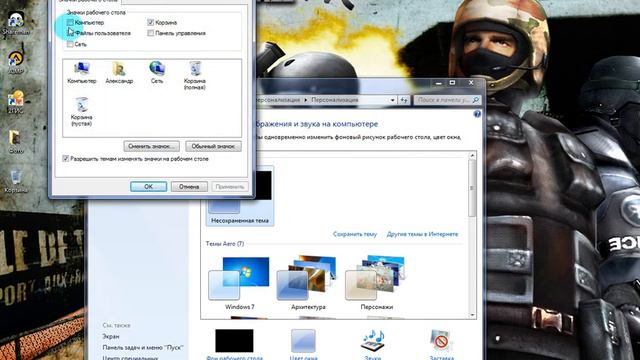
Task: Maximize the Personalization window
Action: click(452, 83)
